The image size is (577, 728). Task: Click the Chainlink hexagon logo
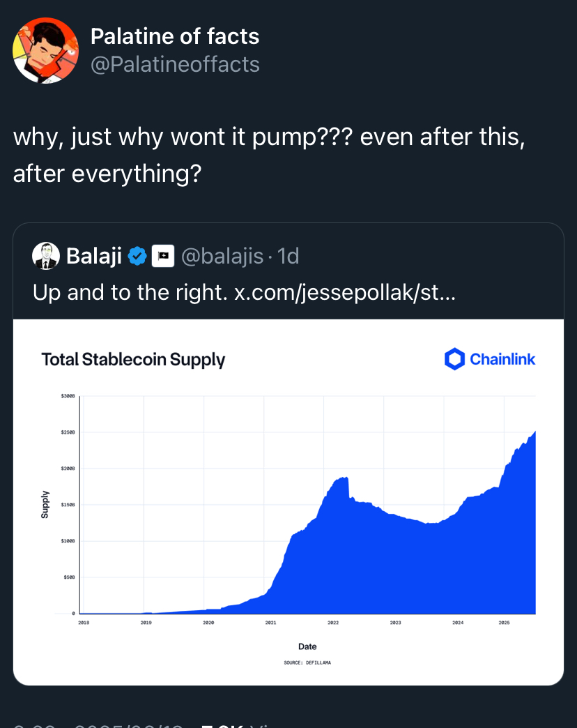454,359
